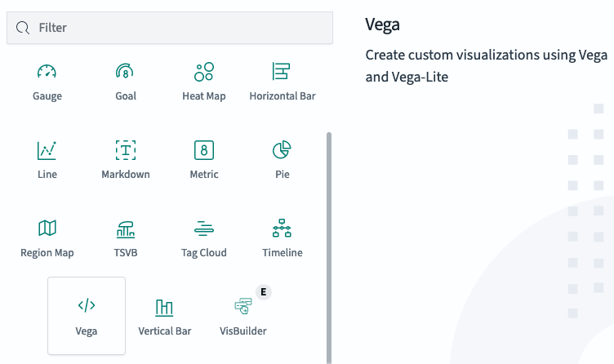Click the Heat Map label text
The height and width of the screenshot is (364, 614).
point(204,96)
